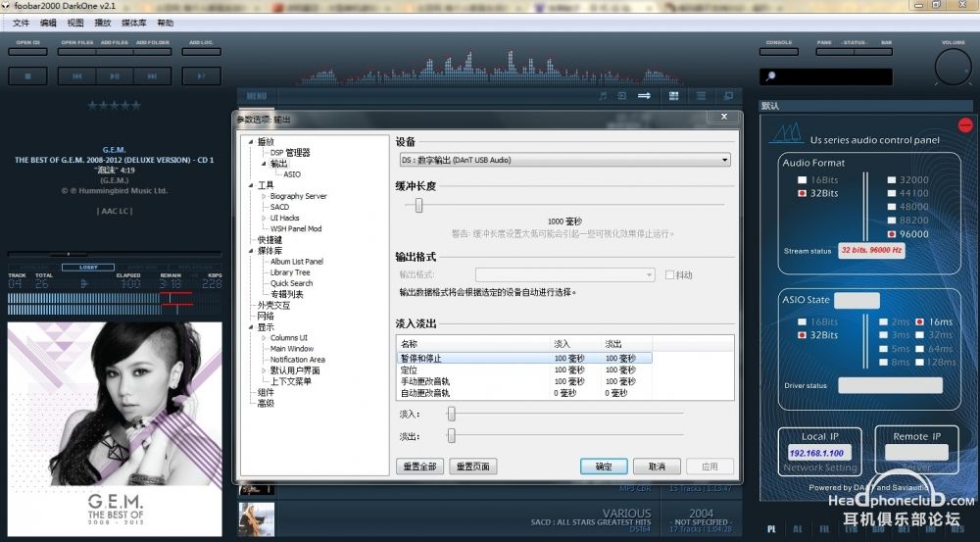980x542 pixels.
Task: Select Album List Panel tree item
Action: click(x=297, y=262)
